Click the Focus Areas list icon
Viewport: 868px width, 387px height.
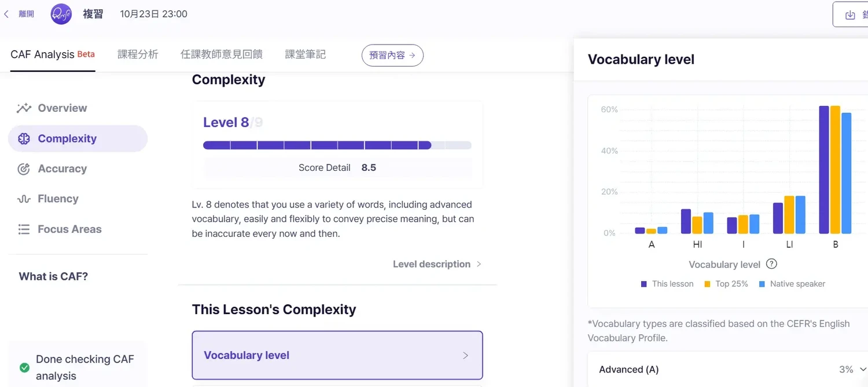(24, 229)
